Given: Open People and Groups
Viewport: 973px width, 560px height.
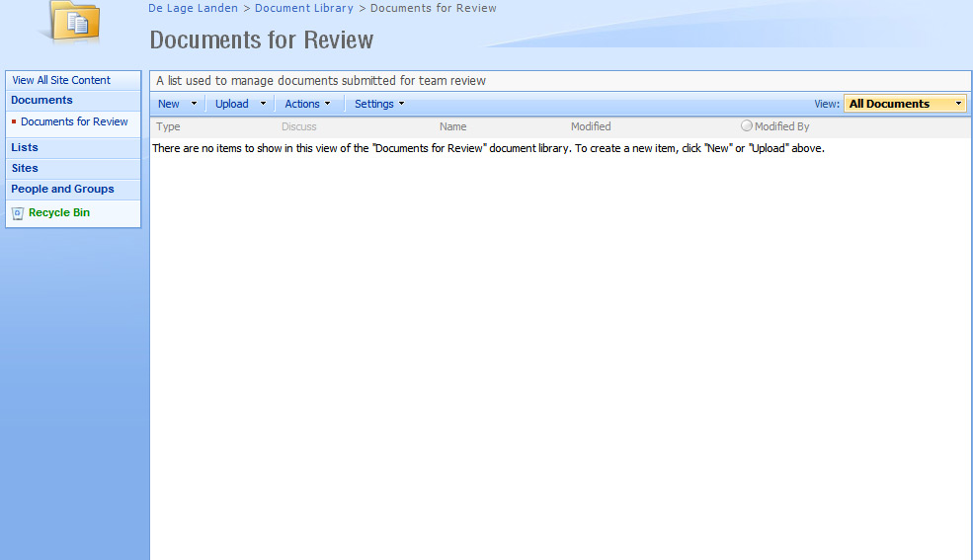Looking at the screenshot, I should click(62, 189).
